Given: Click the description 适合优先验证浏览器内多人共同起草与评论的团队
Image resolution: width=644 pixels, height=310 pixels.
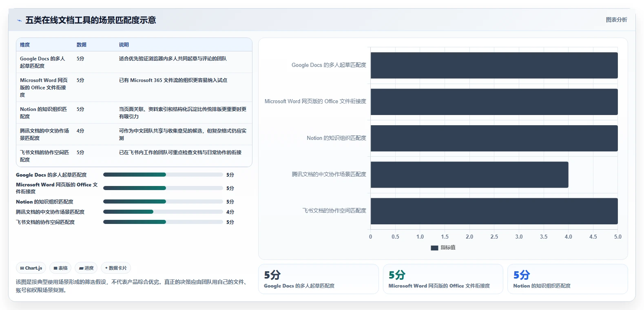Looking at the screenshot, I should [173, 59].
